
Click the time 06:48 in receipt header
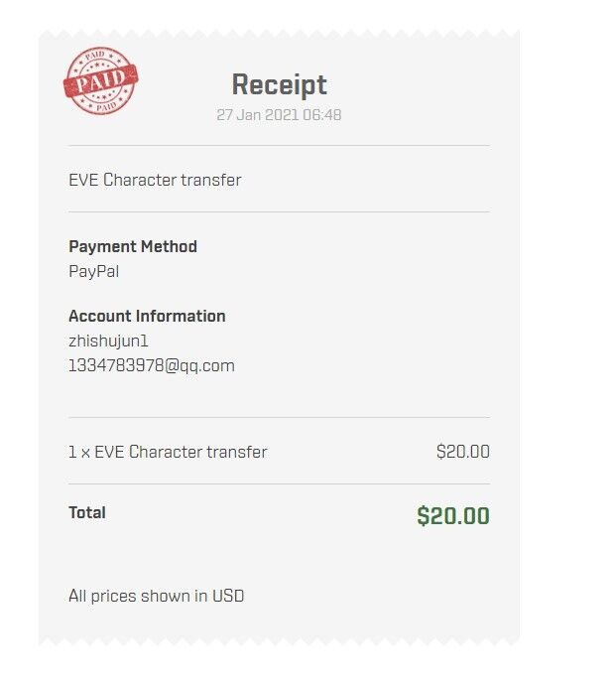[321, 115]
